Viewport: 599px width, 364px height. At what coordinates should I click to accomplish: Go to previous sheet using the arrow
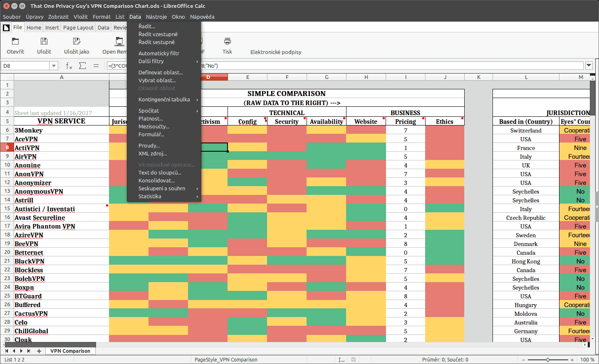(x=14, y=351)
